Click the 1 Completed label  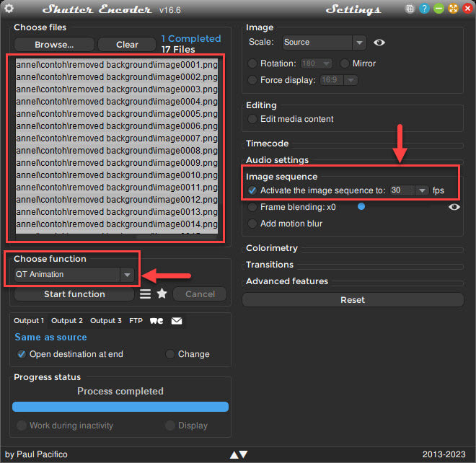coord(191,38)
